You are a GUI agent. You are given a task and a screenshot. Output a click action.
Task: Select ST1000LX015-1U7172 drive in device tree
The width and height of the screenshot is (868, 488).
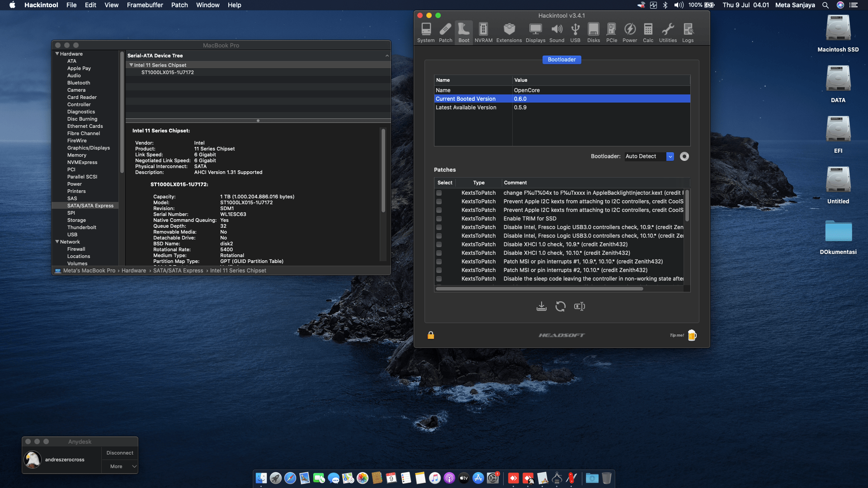(168, 72)
